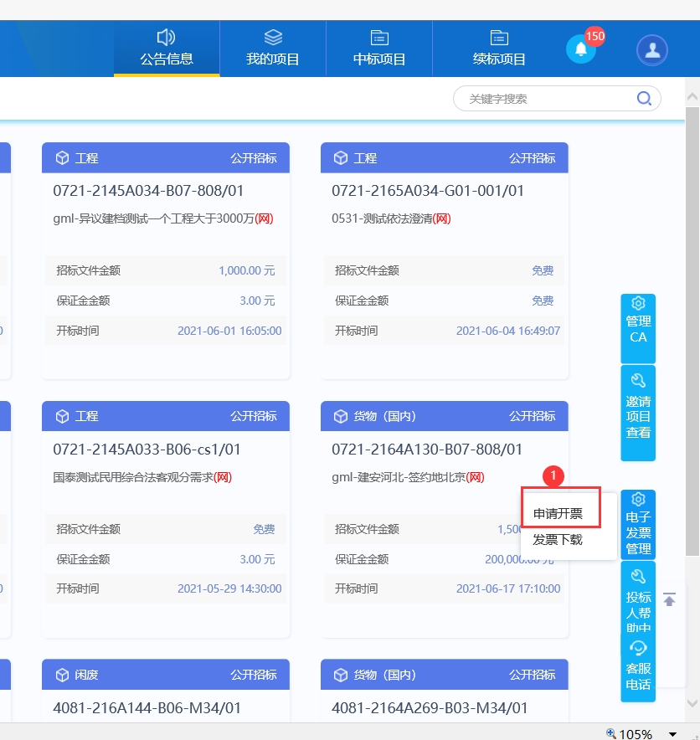The width and height of the screenshot is (700, 740).
Task: Switch to 中标项目 tab
Action: (379, 49)
